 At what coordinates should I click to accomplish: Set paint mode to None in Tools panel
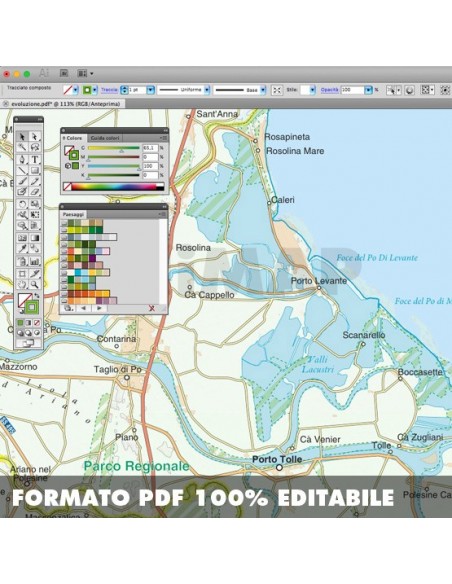coord(36,323)
